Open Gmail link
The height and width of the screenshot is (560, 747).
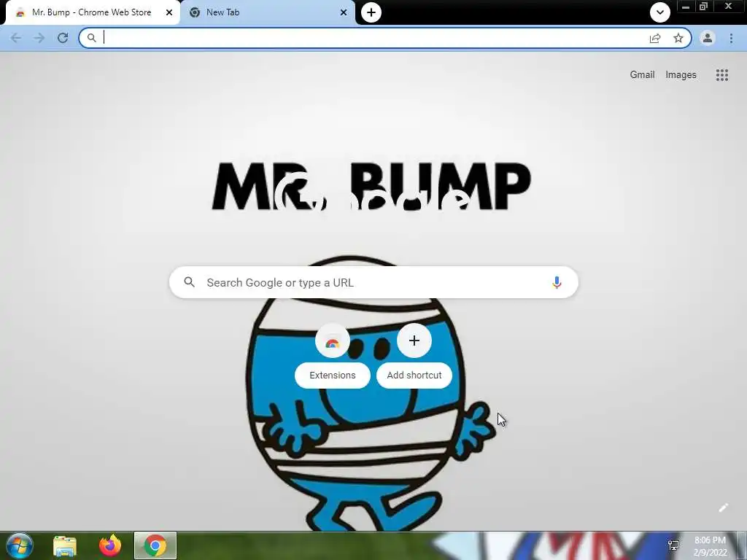point(642,75)
